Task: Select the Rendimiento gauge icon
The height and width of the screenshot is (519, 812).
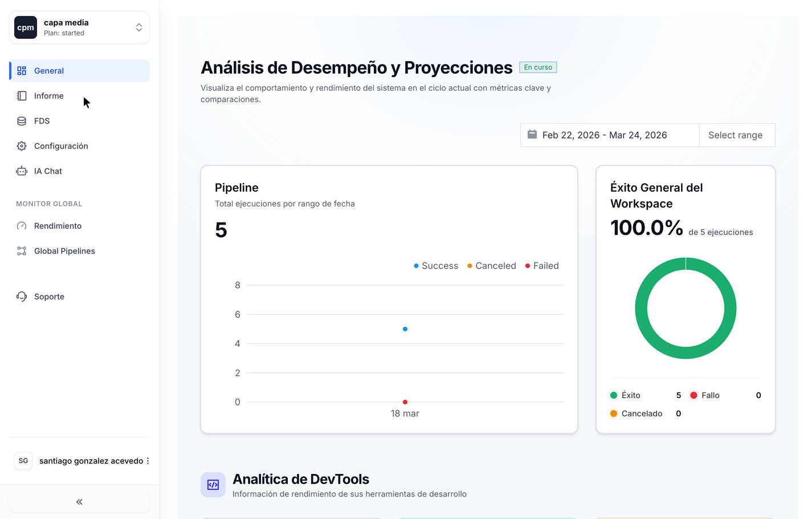Action: click(x=21, y=225)
